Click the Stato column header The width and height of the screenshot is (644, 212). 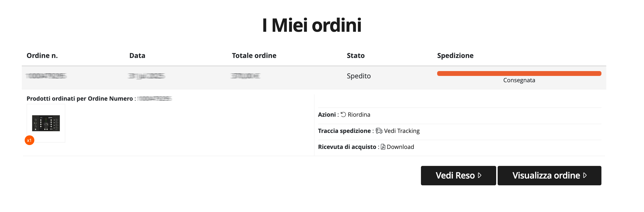[x=355, y=55]
